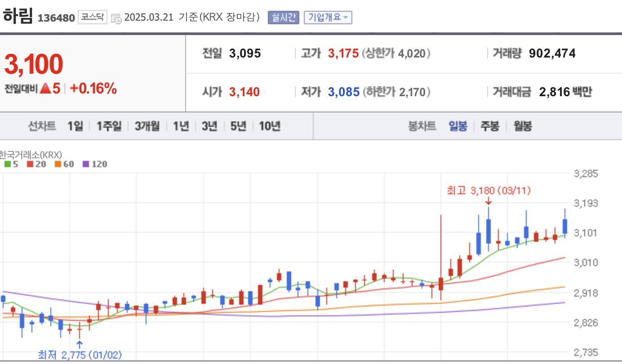
Task: Click the purple 120-day moving average swatch
Action: pos(86,164)
